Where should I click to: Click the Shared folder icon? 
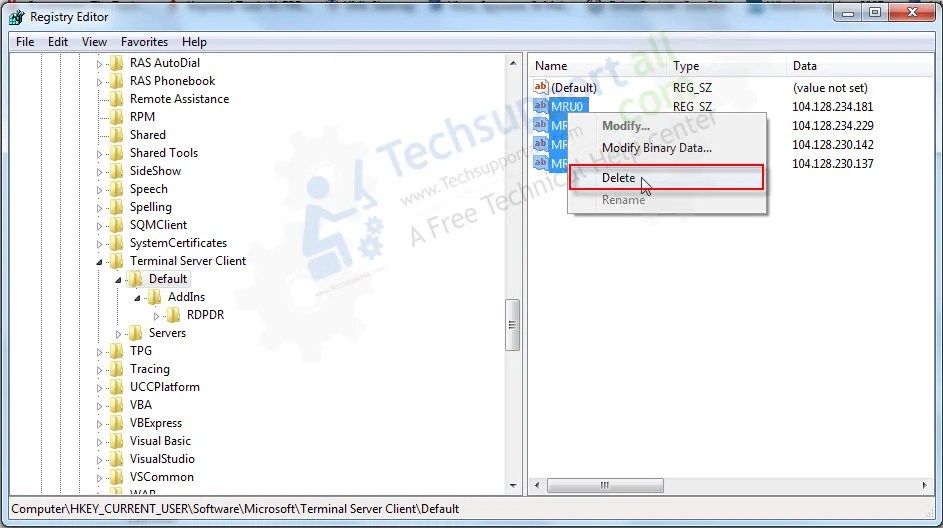(117, 135)
